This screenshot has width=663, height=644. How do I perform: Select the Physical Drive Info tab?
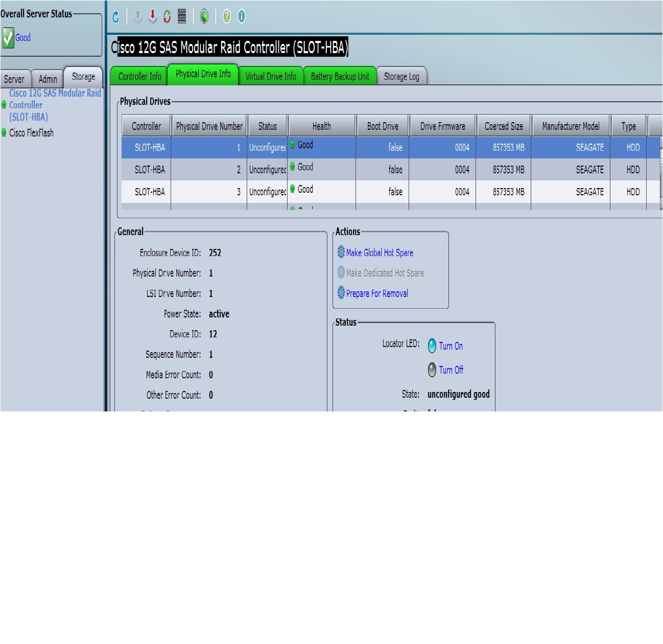tap(203, 74)
